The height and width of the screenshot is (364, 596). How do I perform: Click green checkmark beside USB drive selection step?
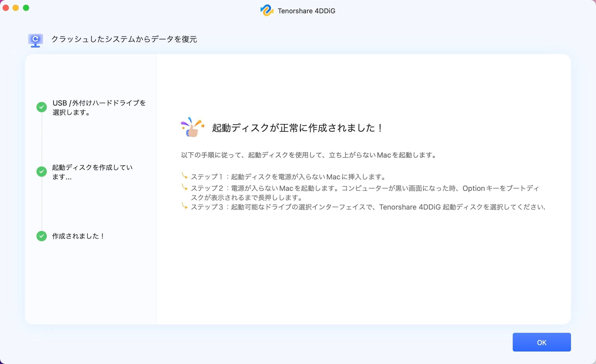click(x=42, y=107)
